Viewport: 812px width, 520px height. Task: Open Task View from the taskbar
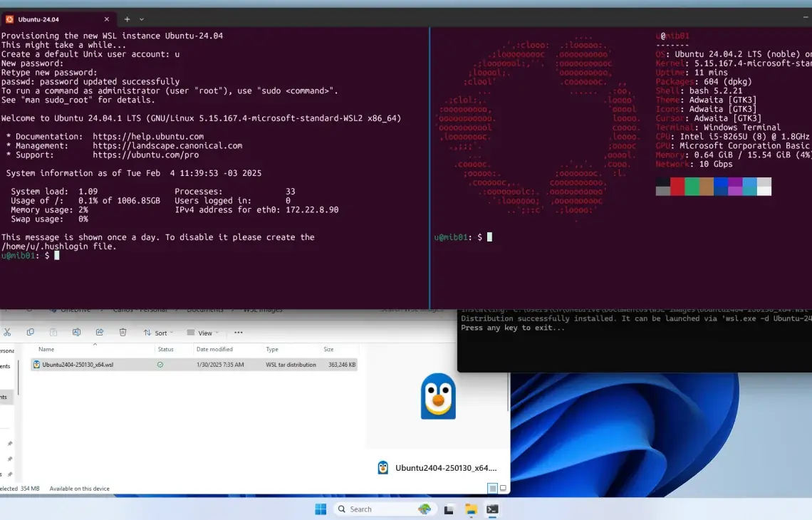tap(449, 509)
